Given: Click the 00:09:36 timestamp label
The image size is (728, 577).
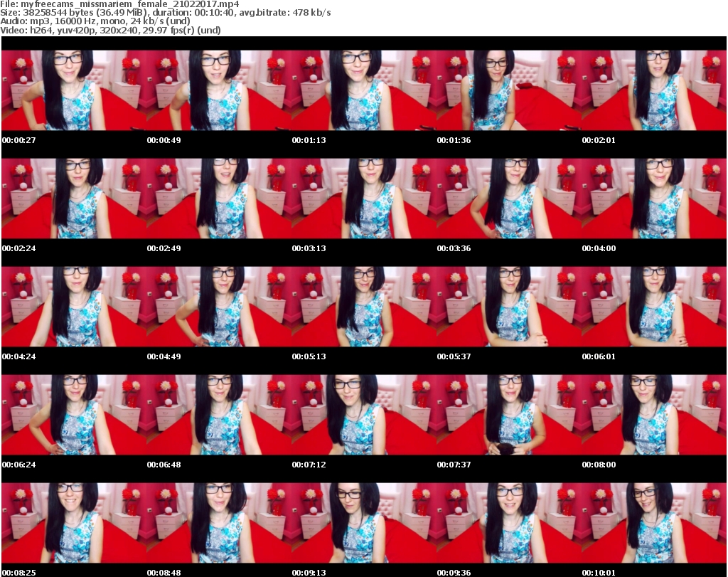Looking at the screenshot, I should click(454, 573).
